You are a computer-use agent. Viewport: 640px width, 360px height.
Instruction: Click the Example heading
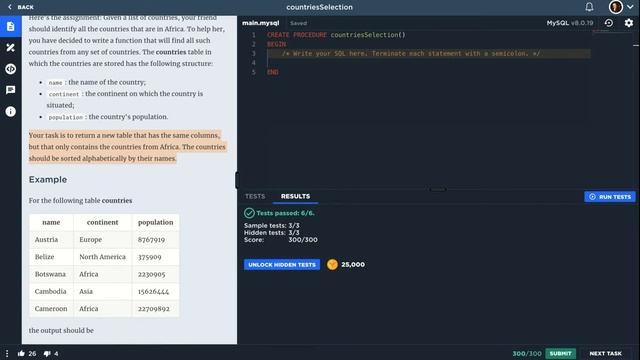(48, 180)
